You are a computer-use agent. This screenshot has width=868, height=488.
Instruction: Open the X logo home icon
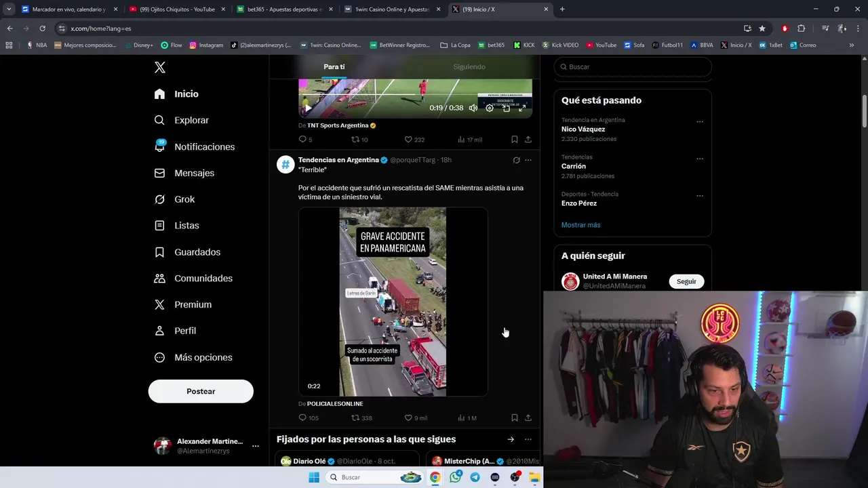click(160, 67)
